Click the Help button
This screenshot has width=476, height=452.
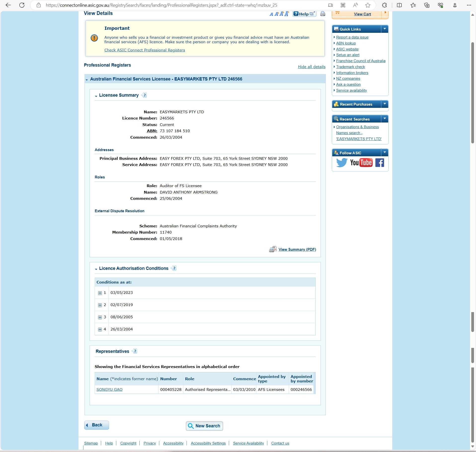click(x=304, y=14)
